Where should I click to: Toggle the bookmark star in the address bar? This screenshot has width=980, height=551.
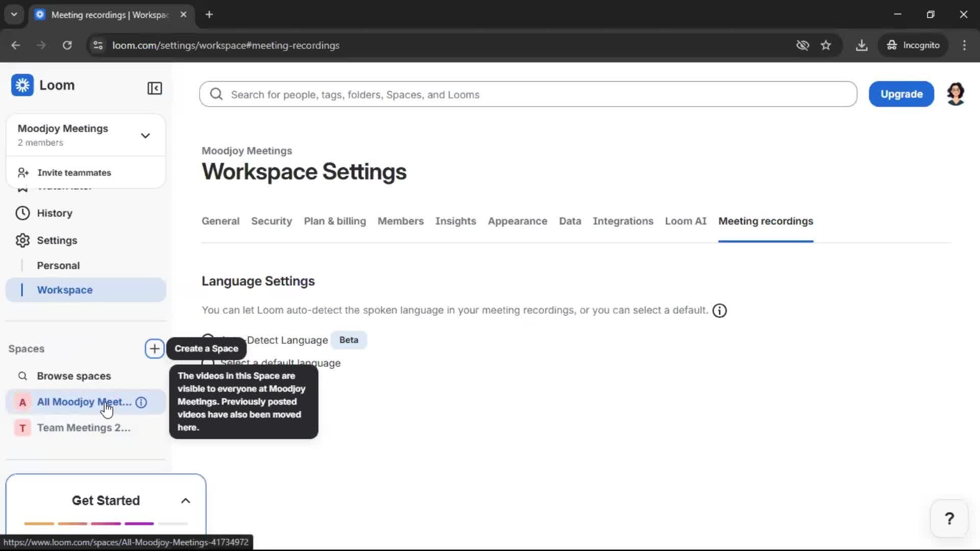pos(826,45)
